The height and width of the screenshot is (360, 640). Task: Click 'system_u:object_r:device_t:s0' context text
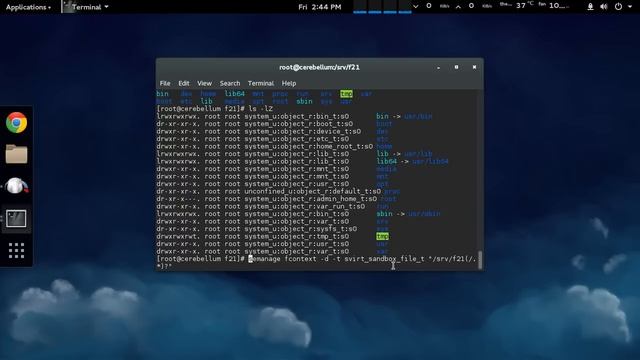tap(303, 131)
